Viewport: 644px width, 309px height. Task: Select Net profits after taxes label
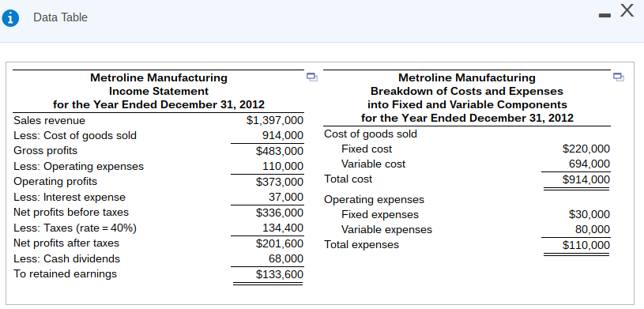(x=66, y=243)
